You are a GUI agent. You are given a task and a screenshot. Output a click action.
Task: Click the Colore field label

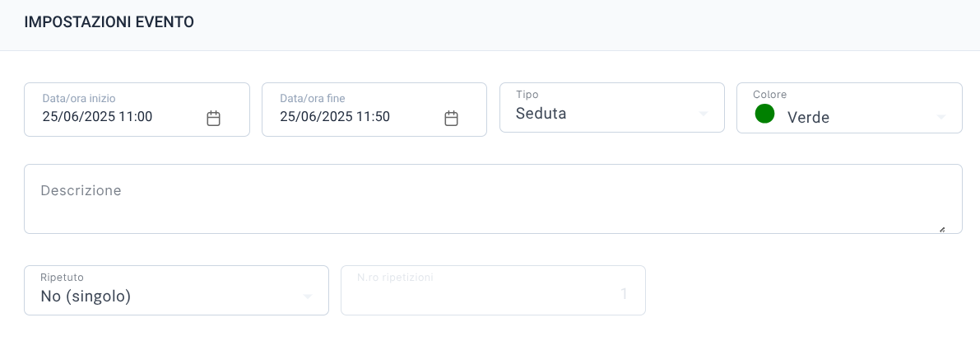(770, 95)
